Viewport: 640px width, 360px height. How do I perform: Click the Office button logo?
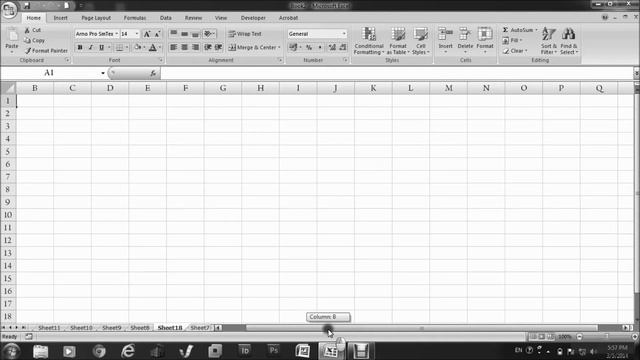pyautogui.click(x=9, y=10)
